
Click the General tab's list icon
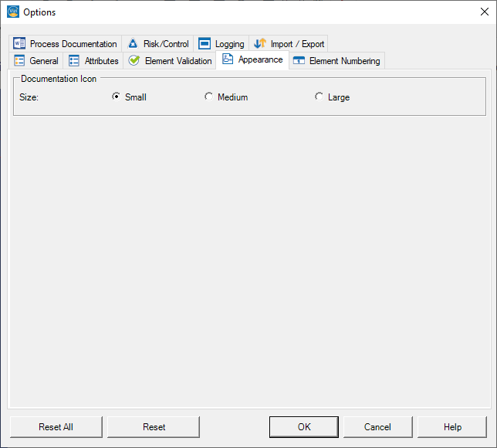point(20,61)
